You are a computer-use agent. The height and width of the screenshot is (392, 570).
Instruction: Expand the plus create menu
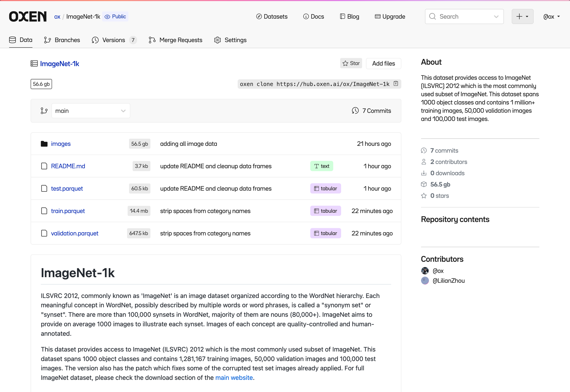pos(522,17)
